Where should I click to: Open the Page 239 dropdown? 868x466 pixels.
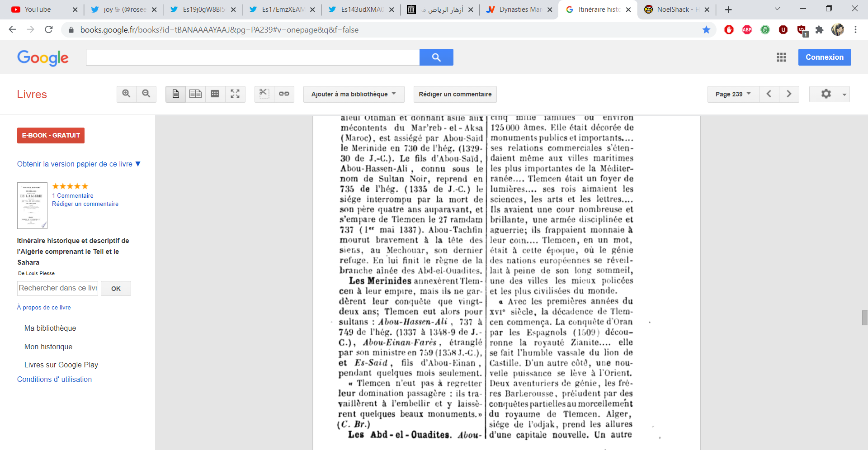point(733,94)
